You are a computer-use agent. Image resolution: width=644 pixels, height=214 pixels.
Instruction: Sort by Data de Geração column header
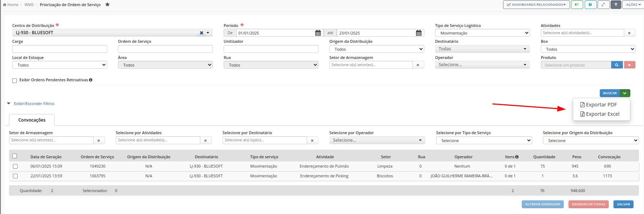(46, 157)
